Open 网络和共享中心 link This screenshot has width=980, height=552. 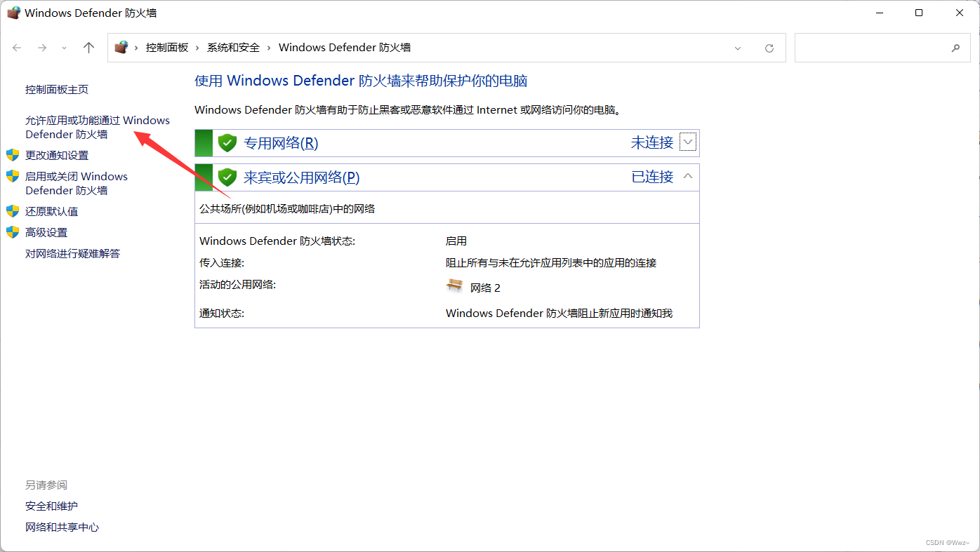(x=62, y=527)
